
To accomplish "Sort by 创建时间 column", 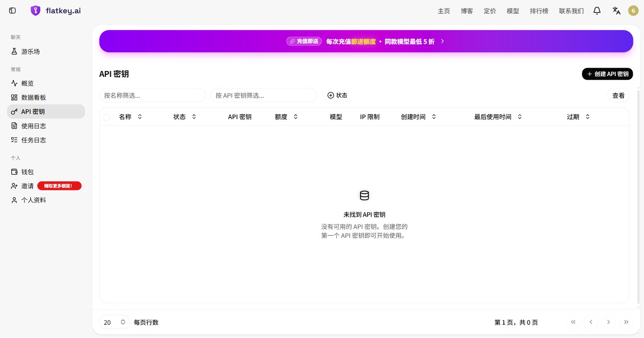I will point(419,117).
